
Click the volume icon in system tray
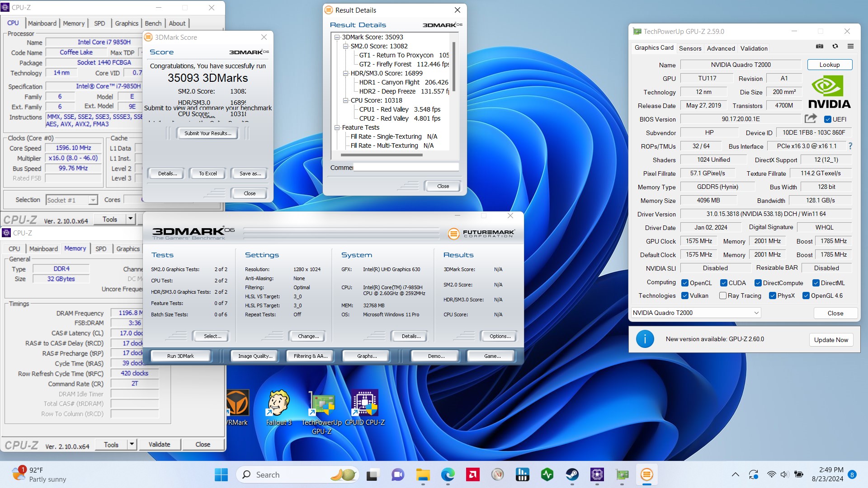[x=784, y=474]
